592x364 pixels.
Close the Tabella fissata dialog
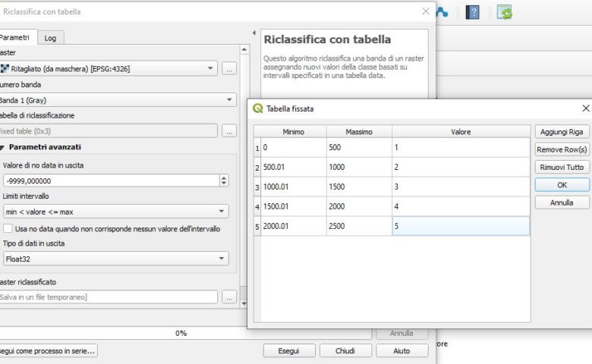(585, 108)
